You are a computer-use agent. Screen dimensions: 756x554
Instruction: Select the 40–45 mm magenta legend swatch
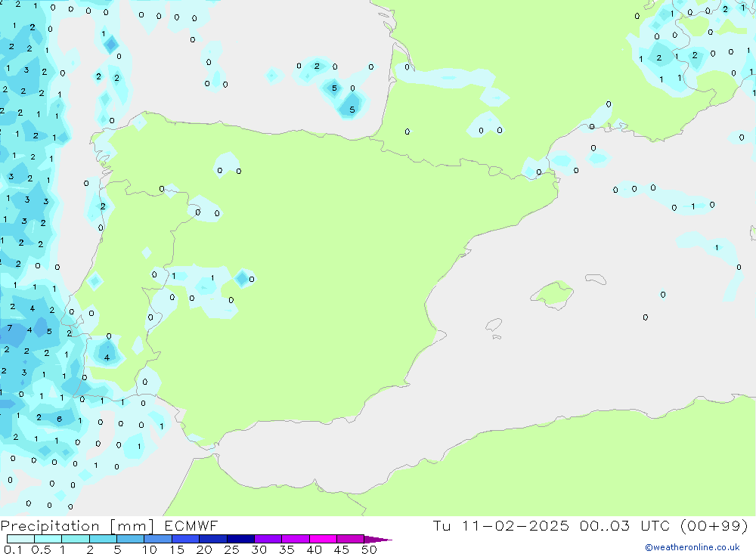[x=323, y=539]
